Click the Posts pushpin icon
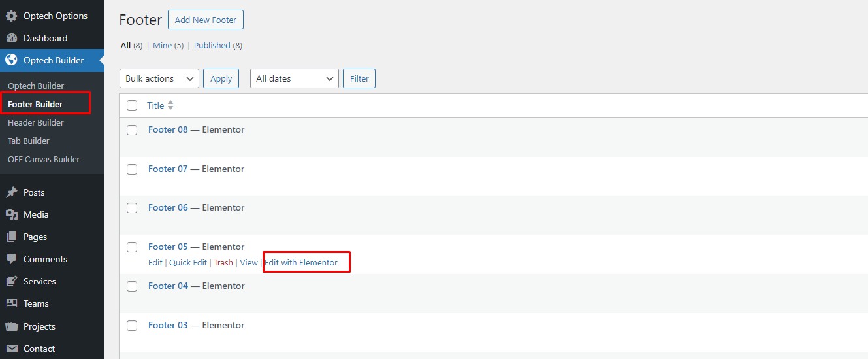The height and width of the screenshot is (359, 868). coord(11,192)
